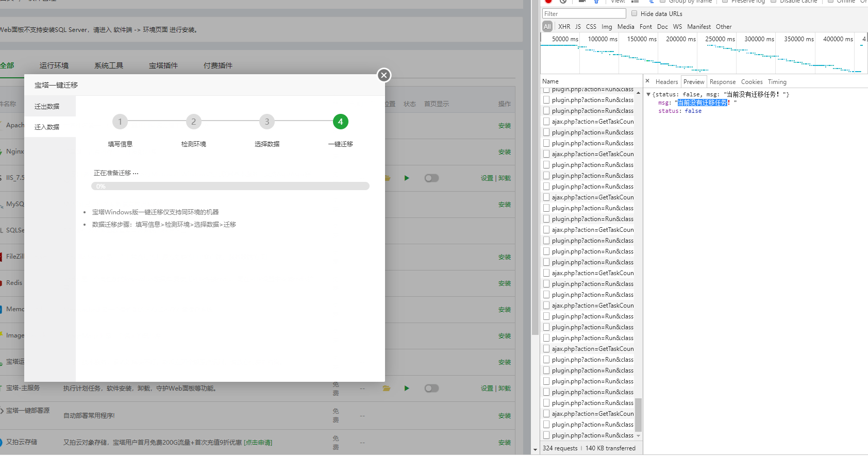Click the 点击申请 link for 又拍云存储
The height and width of the screenshot is (456, 868).
(x=258, y=443)
